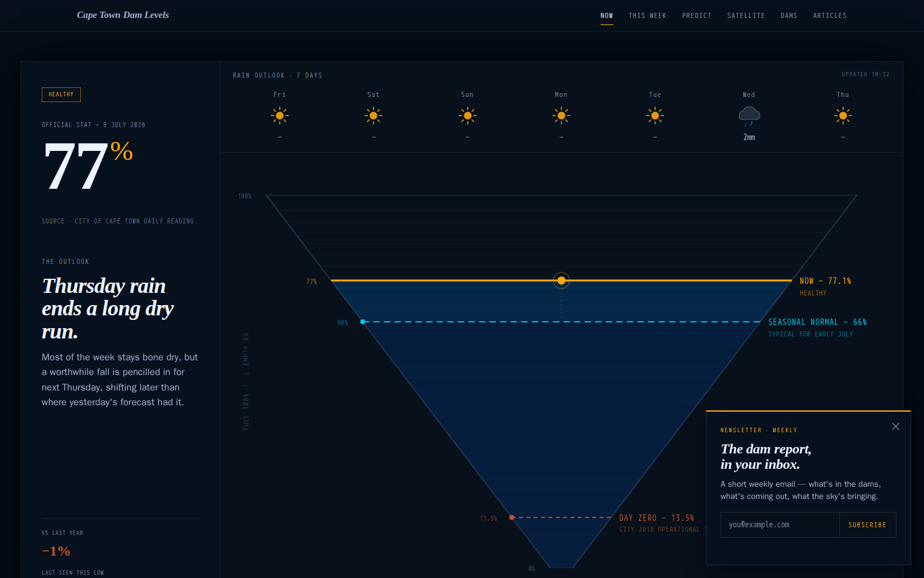The height and width of the screenshot is (578, 924).
Task: Click the orange current level marker dot
Action: click(x=561, y=281)
